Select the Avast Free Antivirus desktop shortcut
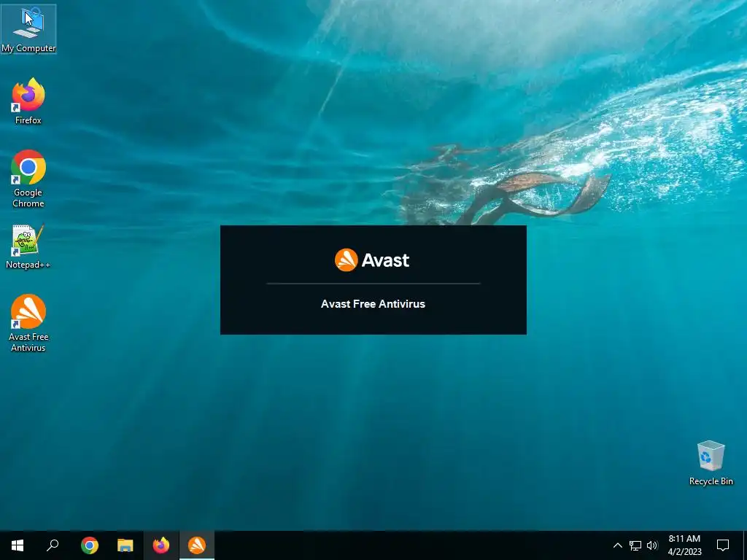Screen dimensions: 747x560 pyautogui.click(x=28, y=323)
